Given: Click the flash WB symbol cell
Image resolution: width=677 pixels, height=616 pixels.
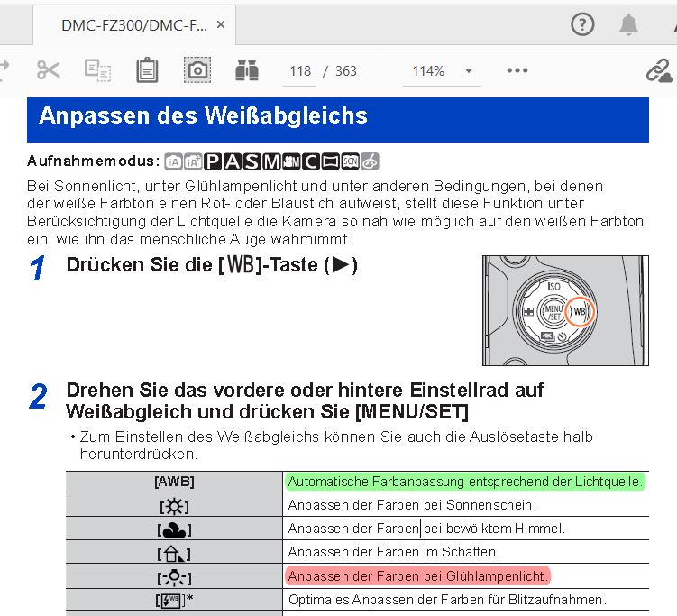Looking at the screenshot, I should [x=174, y=600].
